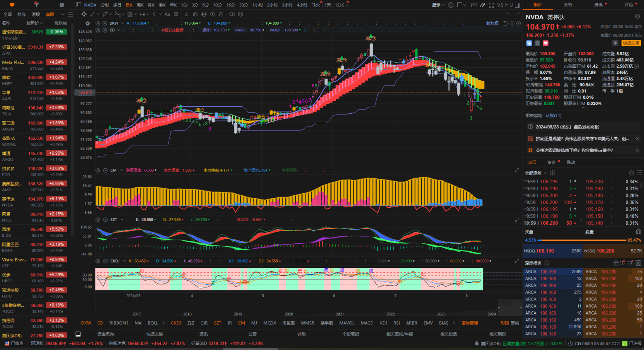644x350 pixels.
Task: Open 指标管理 indicator management
Action: [470, 323]
